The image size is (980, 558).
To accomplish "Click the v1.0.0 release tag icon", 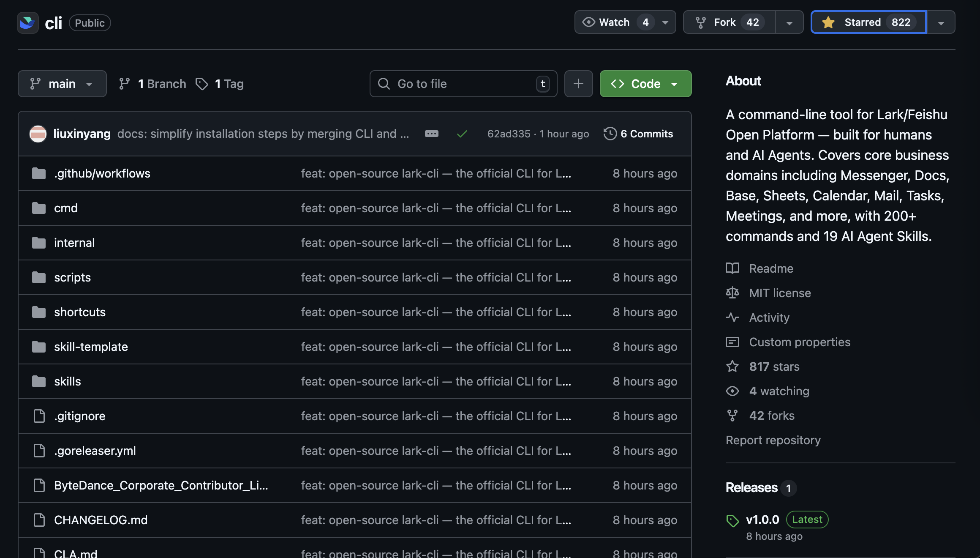I will tap(732, 520).
